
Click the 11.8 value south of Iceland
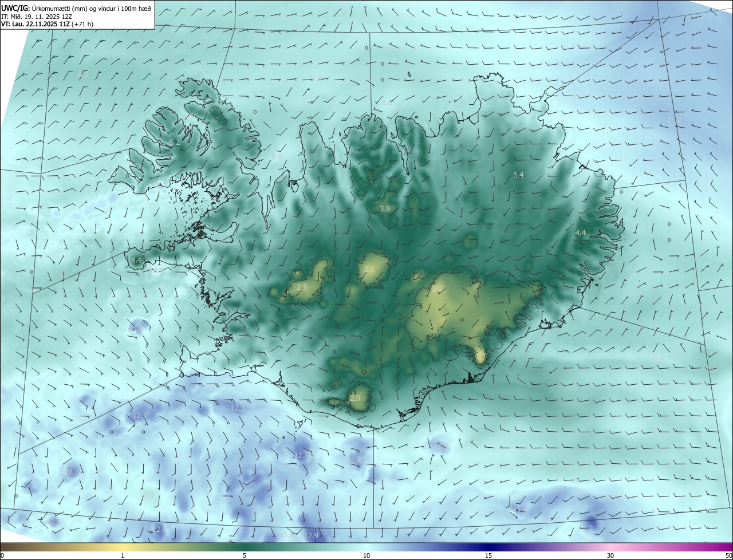point(354,460)
